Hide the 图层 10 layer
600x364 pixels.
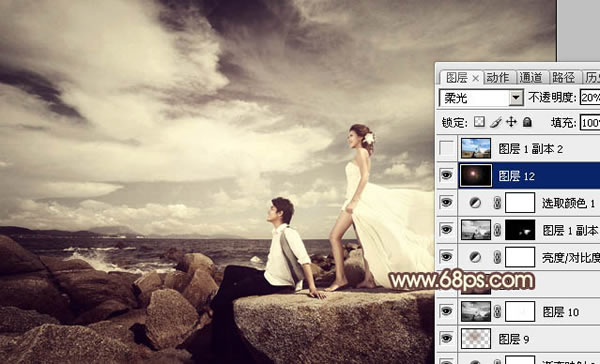(x=447, y=311)
